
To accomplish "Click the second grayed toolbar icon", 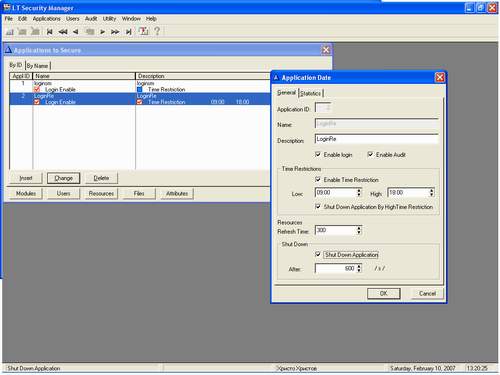I will [22, 32].
